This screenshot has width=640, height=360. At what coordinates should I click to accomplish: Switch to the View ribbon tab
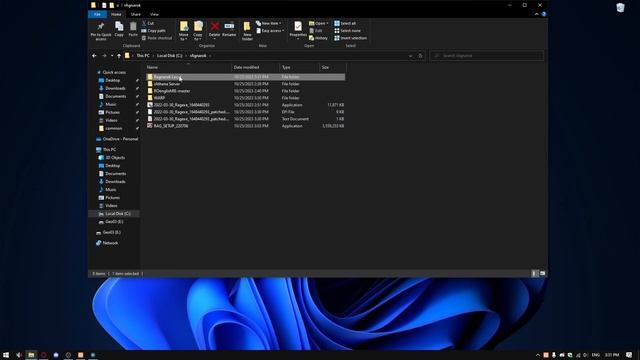[x=154, y=14]
